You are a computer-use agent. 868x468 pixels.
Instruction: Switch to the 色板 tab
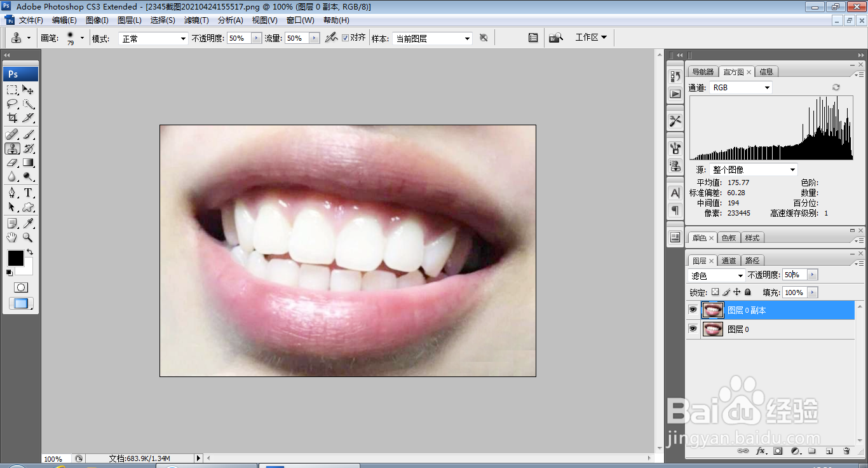[728, 238]
